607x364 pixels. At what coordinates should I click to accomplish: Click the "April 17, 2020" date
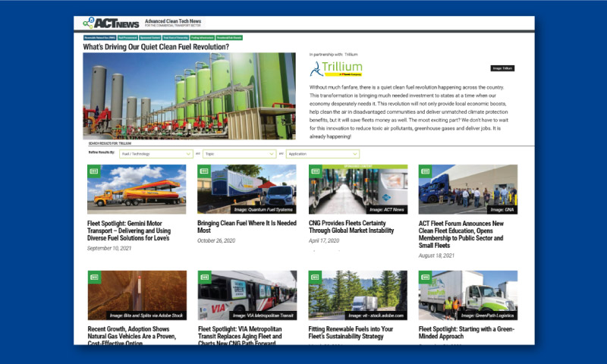coord(324,240)
